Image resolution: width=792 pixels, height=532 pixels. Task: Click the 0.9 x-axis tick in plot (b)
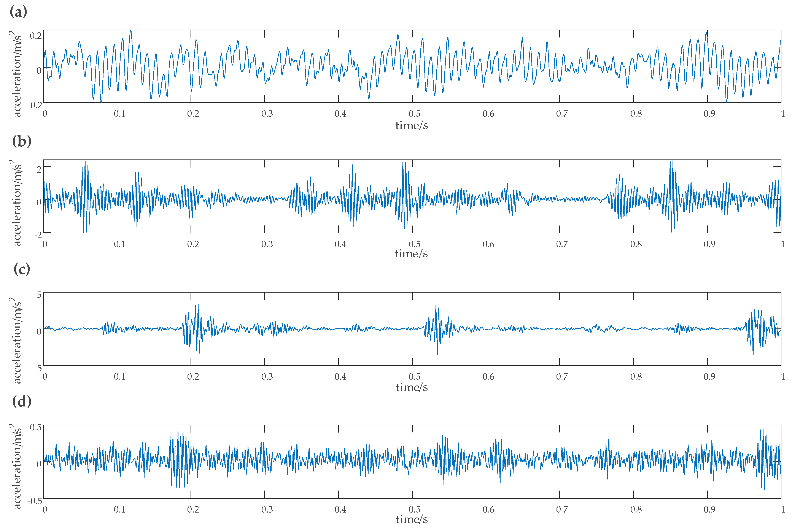click(x=709, y=244)
